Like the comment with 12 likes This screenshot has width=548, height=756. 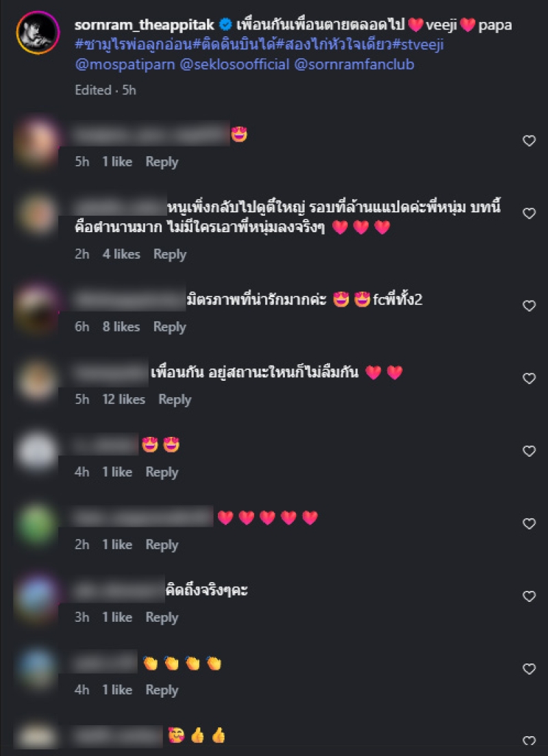click(530, 379)
